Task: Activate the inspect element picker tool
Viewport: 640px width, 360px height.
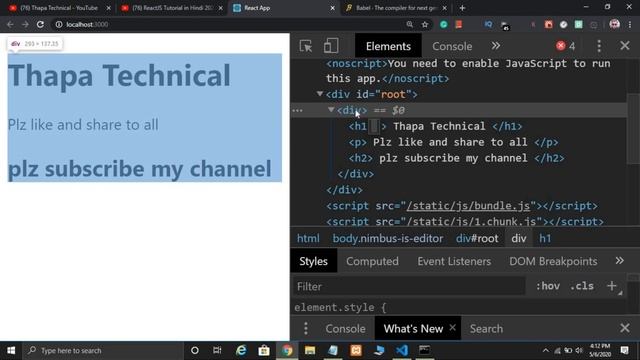Action: click(306, 46)
